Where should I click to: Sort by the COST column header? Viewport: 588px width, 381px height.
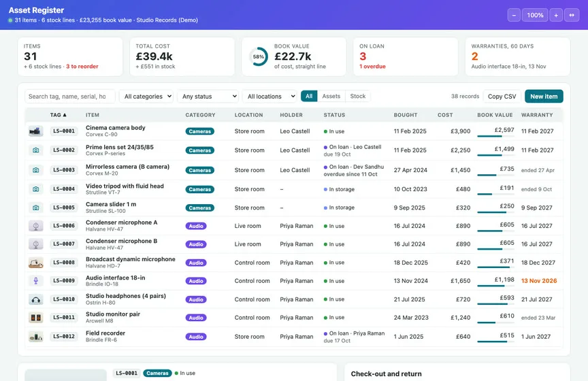(445, 115)
